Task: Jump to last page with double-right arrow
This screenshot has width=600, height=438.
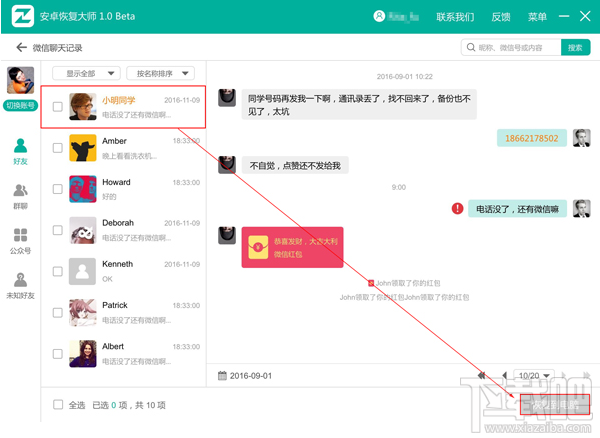Action: [x=586, y=376]
